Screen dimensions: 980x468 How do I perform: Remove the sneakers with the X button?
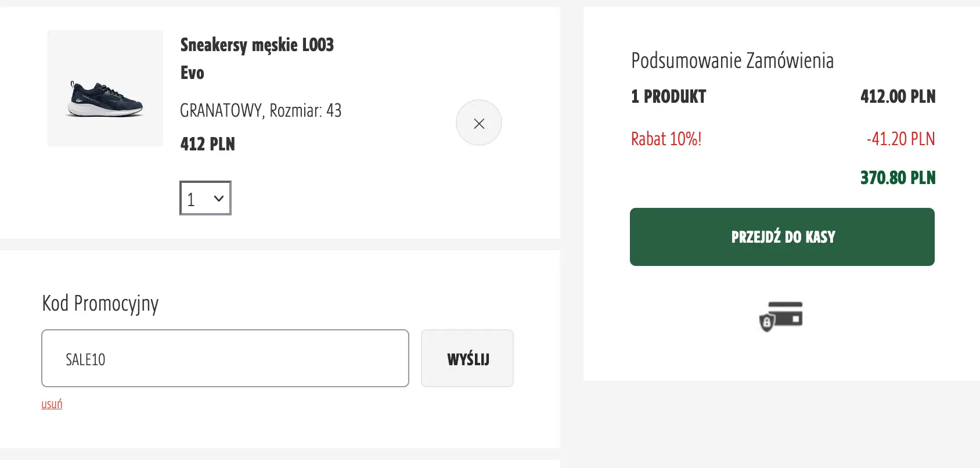pyautogui.click(x=479, y=123)
